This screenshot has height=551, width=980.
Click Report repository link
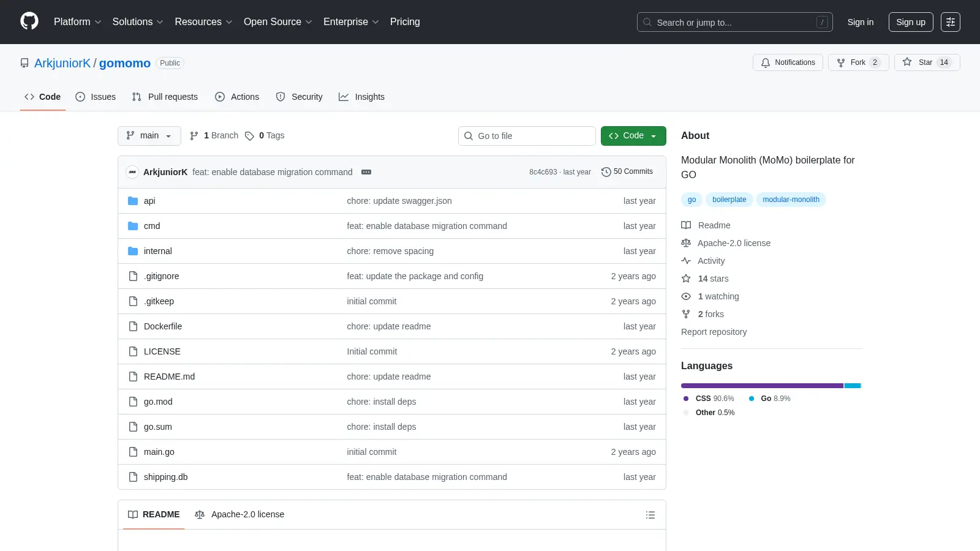[x=714, y=332]
